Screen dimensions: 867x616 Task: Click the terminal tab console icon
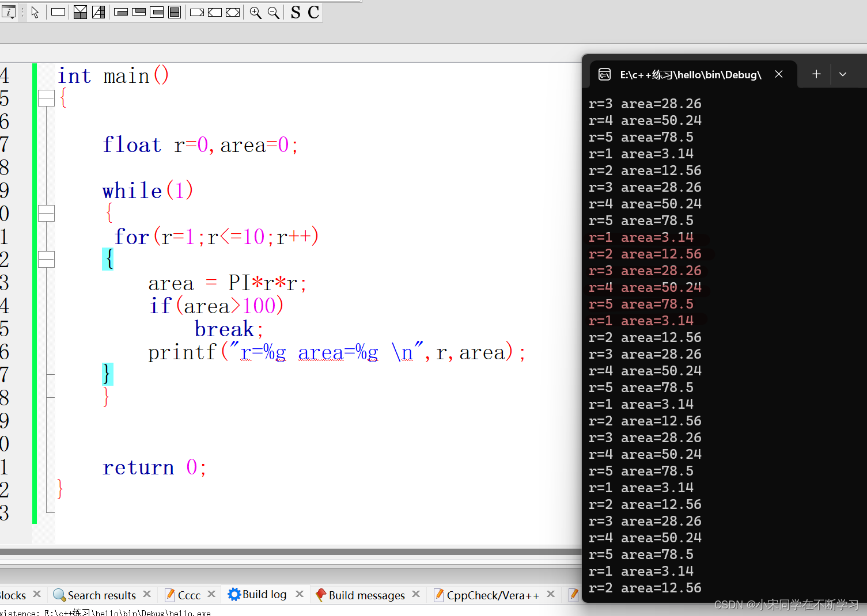(605, 74)
